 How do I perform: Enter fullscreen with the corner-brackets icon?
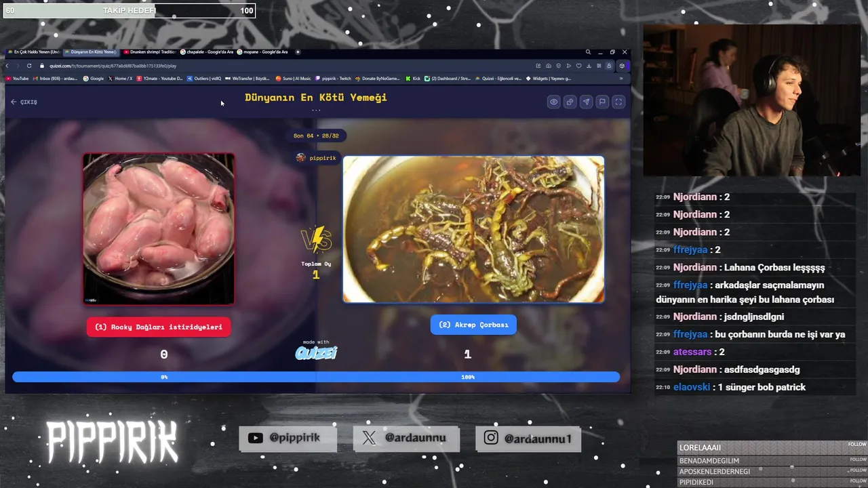click(618, 102)
